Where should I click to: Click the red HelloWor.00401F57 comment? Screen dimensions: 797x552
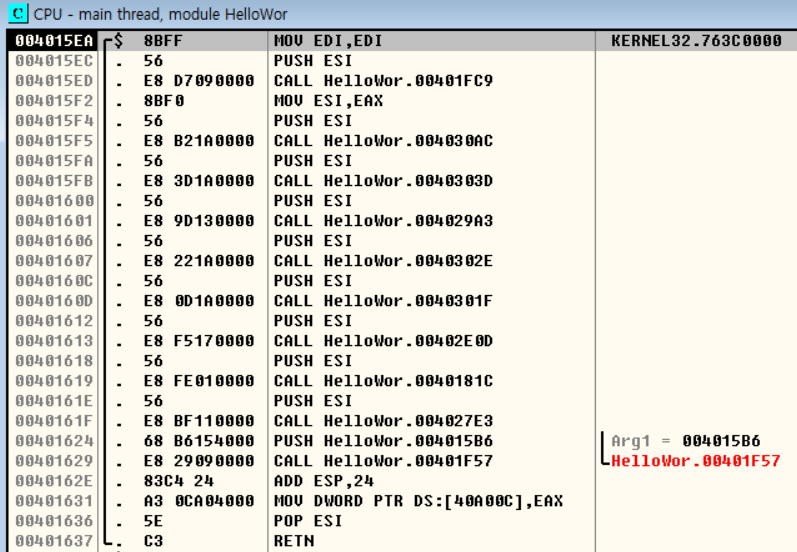coord(695,461)
